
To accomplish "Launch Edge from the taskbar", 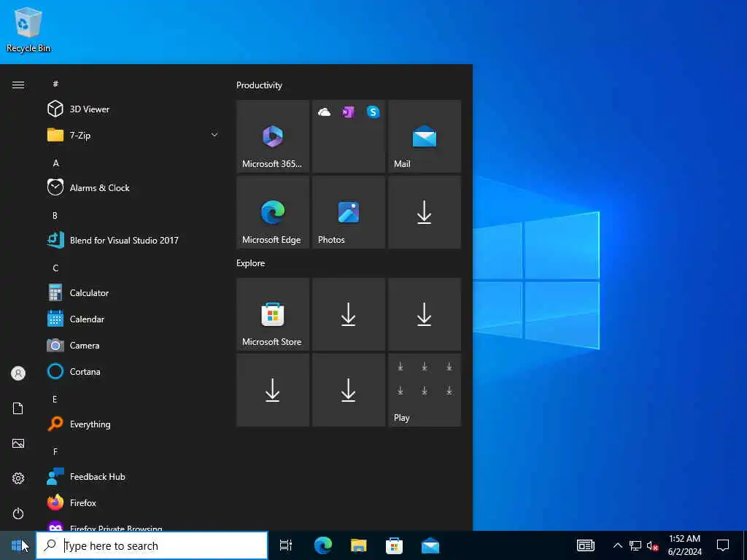I will tap(323, 545).
